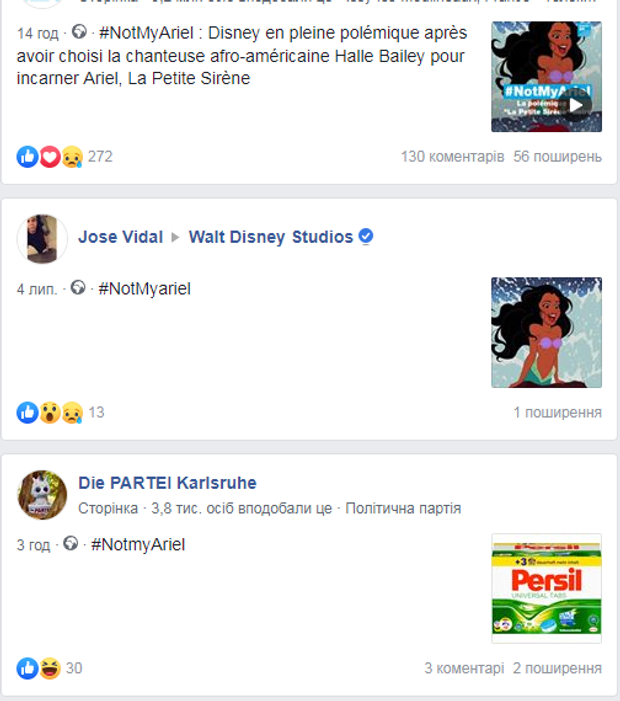View the 130 коментарів on the first post
Image resolution: width=620 pixels, height=701 pixels.
(452, 157)
